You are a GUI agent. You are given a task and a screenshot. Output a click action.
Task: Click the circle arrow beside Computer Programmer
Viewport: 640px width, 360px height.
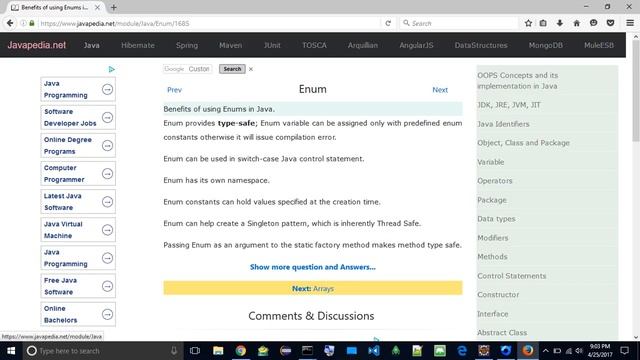[x=107, y=174]
